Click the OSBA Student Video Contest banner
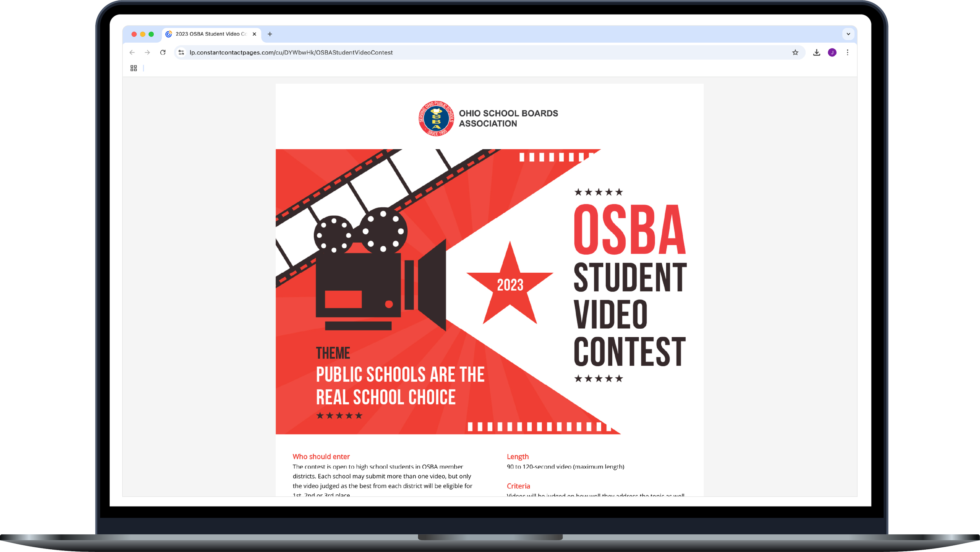The image size is (980, 552). click(x=489, y=291)
